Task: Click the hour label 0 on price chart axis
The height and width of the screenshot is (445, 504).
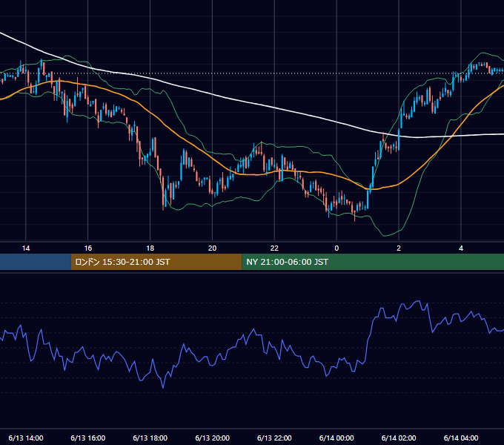Action: point(336,248)
